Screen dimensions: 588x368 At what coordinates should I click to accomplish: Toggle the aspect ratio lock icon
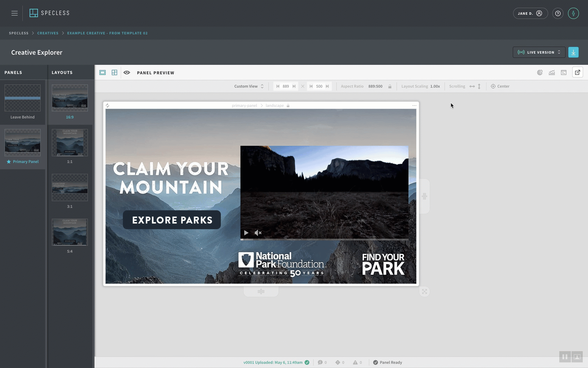[x=390, y=86]
